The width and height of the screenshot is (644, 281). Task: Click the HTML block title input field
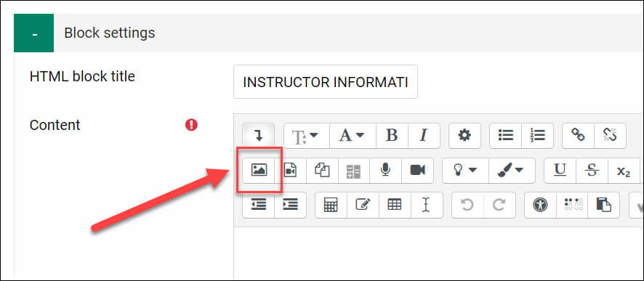pos(326,82)
